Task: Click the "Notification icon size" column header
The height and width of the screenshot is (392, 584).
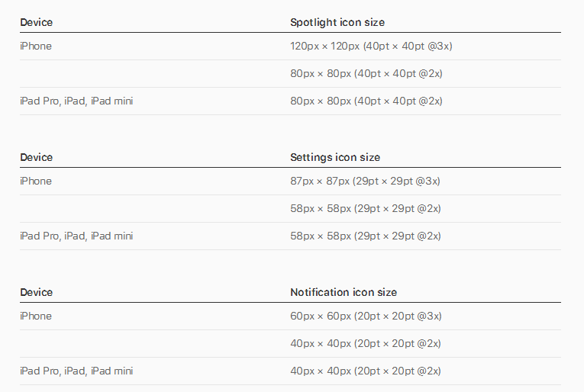Action: click(x=344, y=293)
